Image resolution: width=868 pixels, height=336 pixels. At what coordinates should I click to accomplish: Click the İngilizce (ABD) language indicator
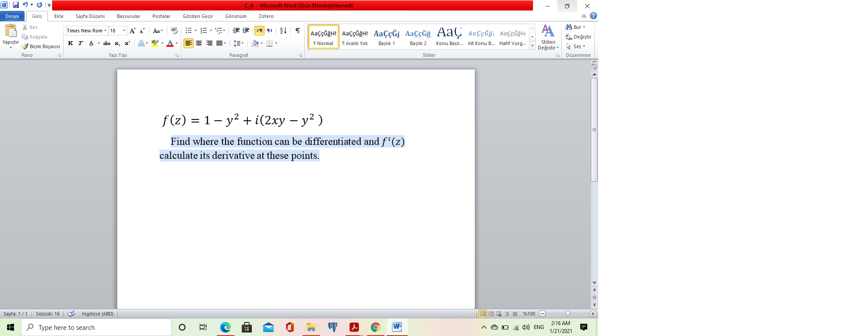97,314
